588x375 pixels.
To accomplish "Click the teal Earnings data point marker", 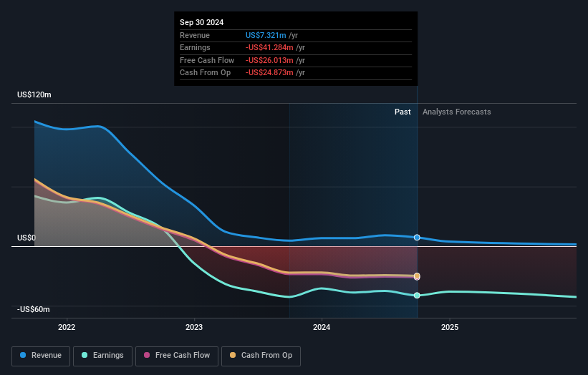I will coord(417,296).
